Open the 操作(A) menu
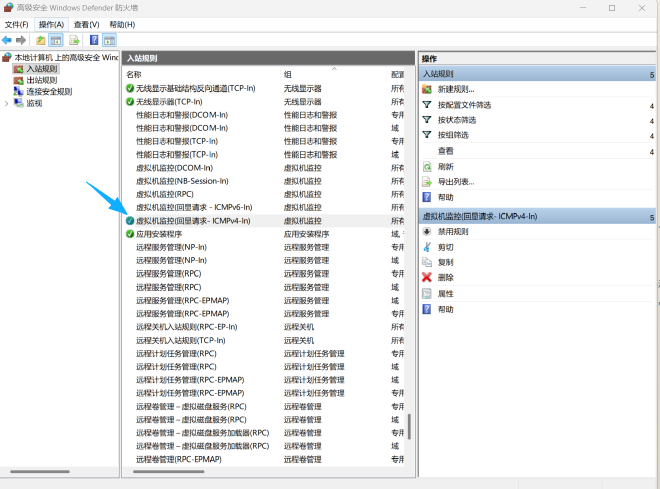 pyautogui.click(x=51, y=24)
